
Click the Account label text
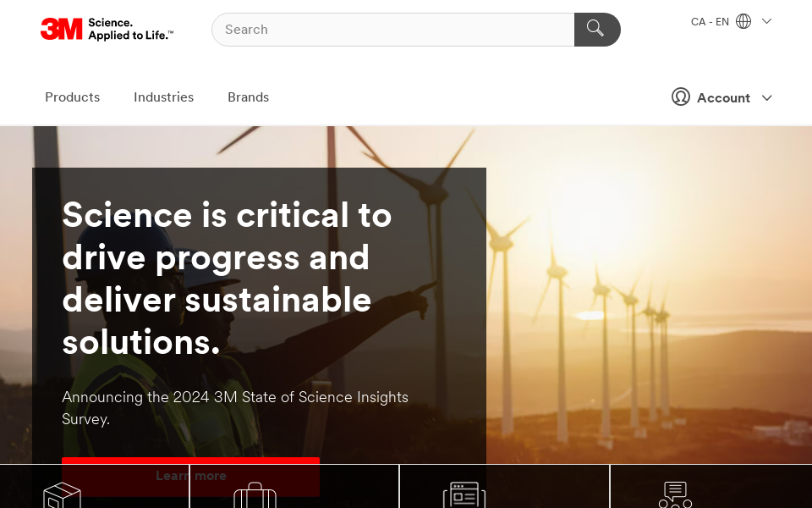pyautogui.click(x=723, y=98)
